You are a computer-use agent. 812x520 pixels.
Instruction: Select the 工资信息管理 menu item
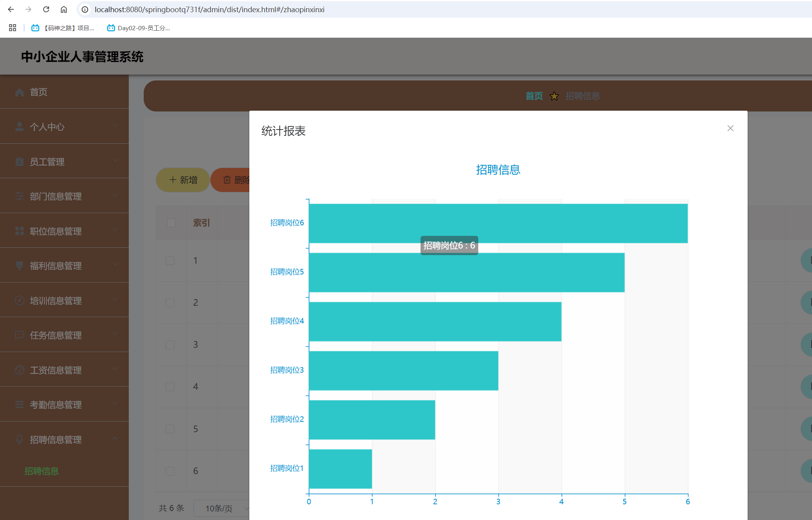click(x=56, y=370)
